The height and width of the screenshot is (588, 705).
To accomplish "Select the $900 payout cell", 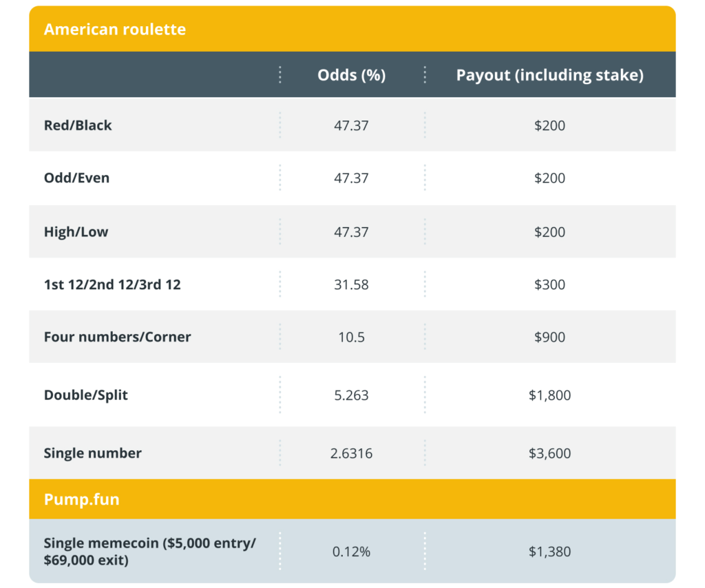I will [549, 337].
